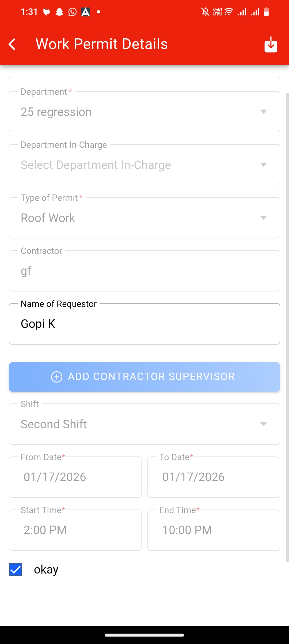Viewport: 289px width, 644px height.
Task: Tap the End Time field
Action: [214, 530]
